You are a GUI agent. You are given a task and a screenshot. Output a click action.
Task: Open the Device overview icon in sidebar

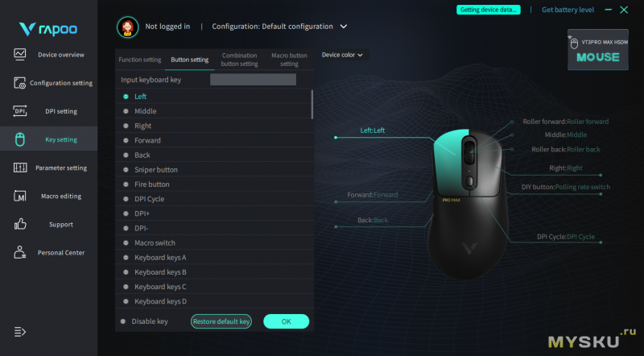tap(19, 54)
